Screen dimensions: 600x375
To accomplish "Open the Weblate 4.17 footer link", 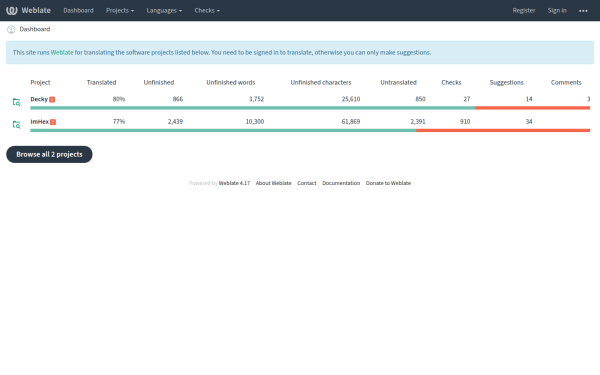I will coord(234,183).
